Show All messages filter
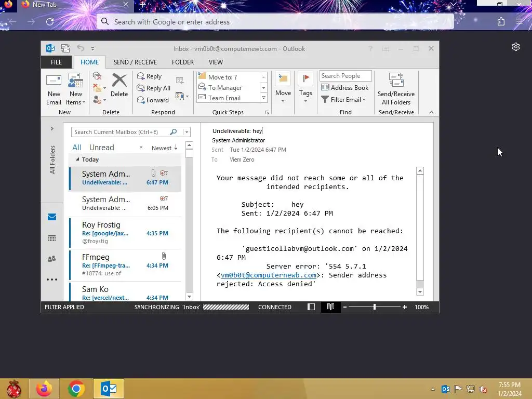This screenshot has height=399, width=532. click(x=77, y=148)
